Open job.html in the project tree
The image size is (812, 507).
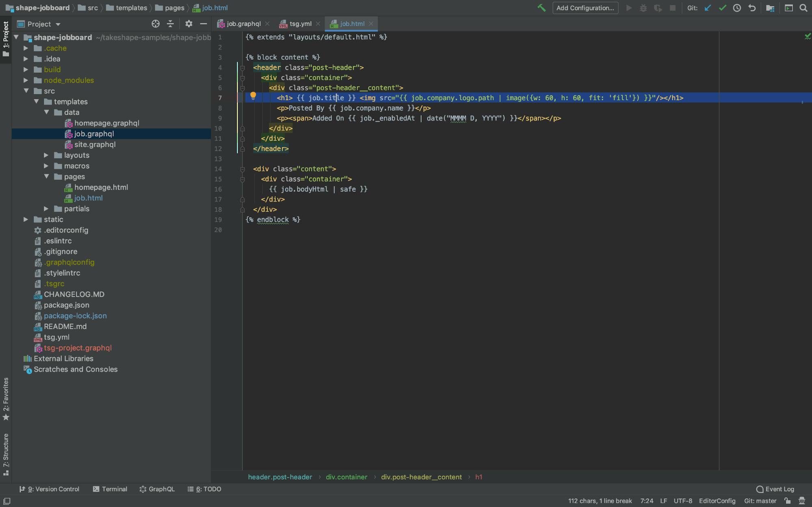[88, 198]
